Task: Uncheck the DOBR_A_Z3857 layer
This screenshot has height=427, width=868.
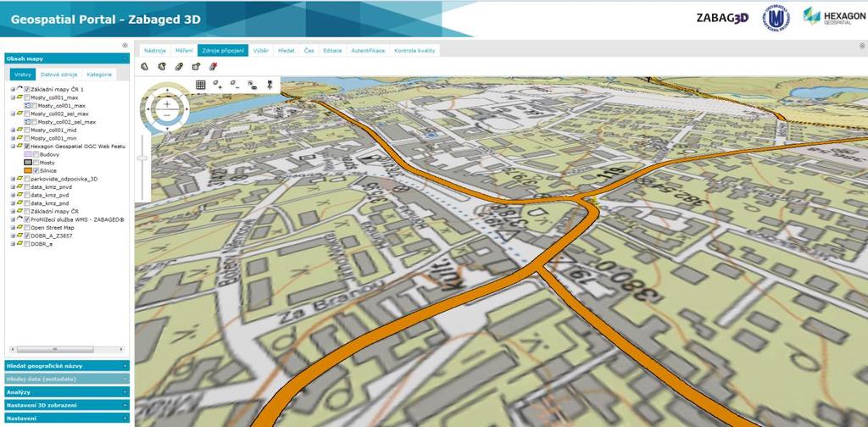Action: (27, 236)
